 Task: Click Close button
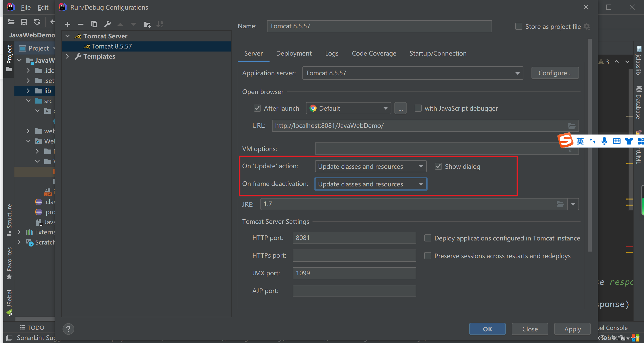tap(530, 329)
